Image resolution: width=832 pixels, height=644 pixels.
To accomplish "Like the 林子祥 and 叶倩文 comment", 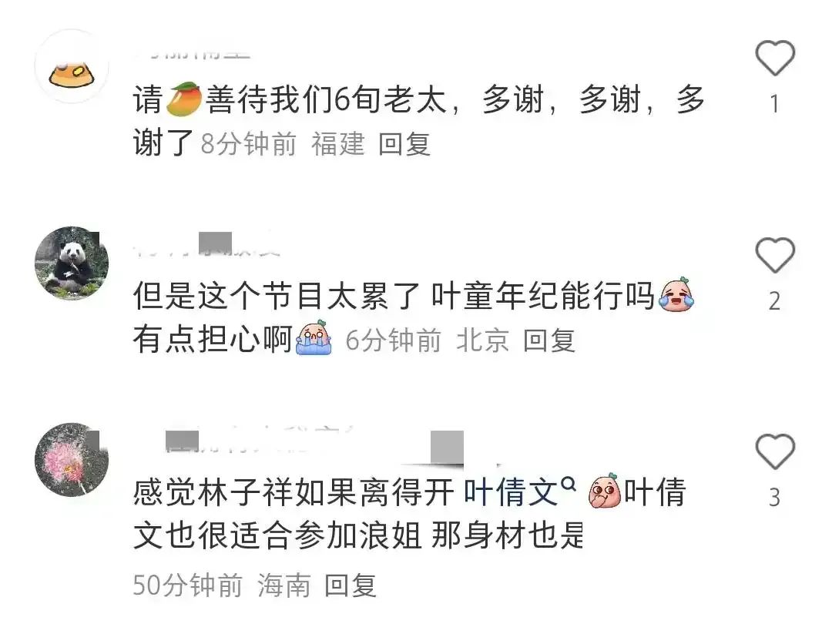I will click(x=775, y=451).
